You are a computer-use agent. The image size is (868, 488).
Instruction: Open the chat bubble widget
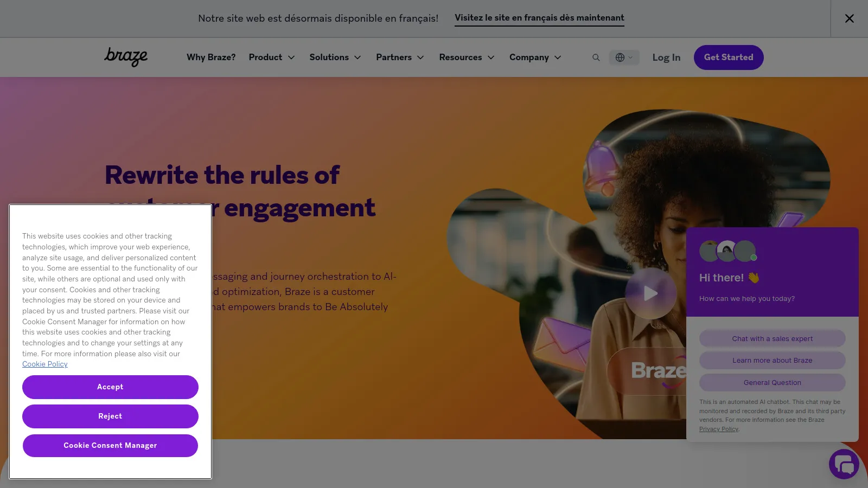pyautogui.click(x=844, y=464)
